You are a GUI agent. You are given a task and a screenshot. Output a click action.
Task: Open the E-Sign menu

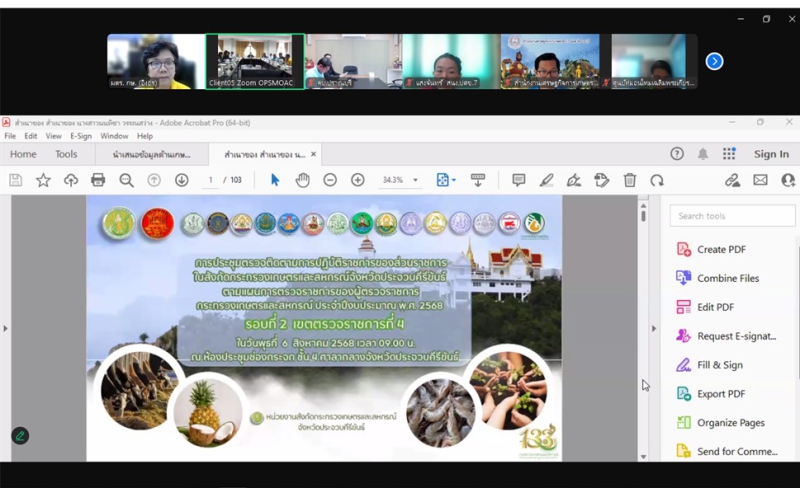[81, 136]
